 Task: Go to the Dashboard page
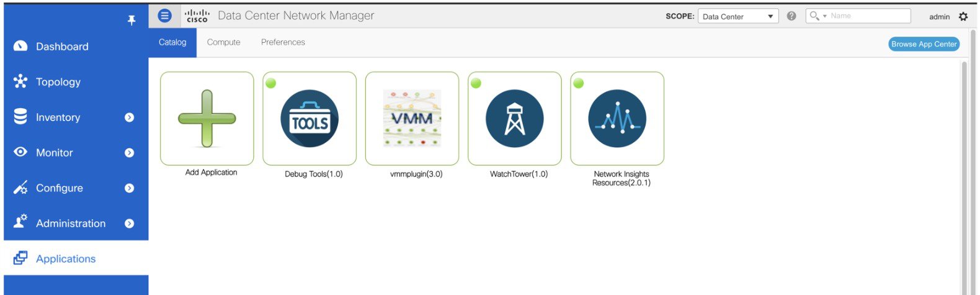[62, 47]
